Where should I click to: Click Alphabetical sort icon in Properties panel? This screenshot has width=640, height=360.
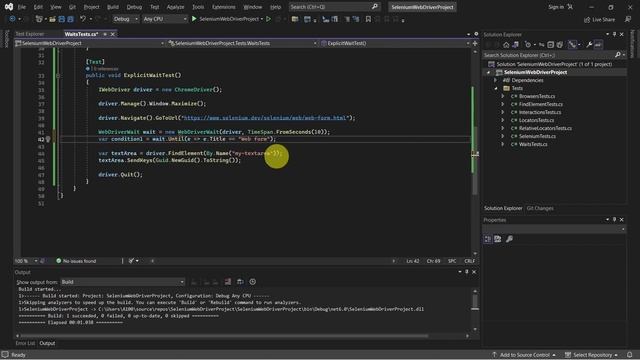tap(498, 239)
